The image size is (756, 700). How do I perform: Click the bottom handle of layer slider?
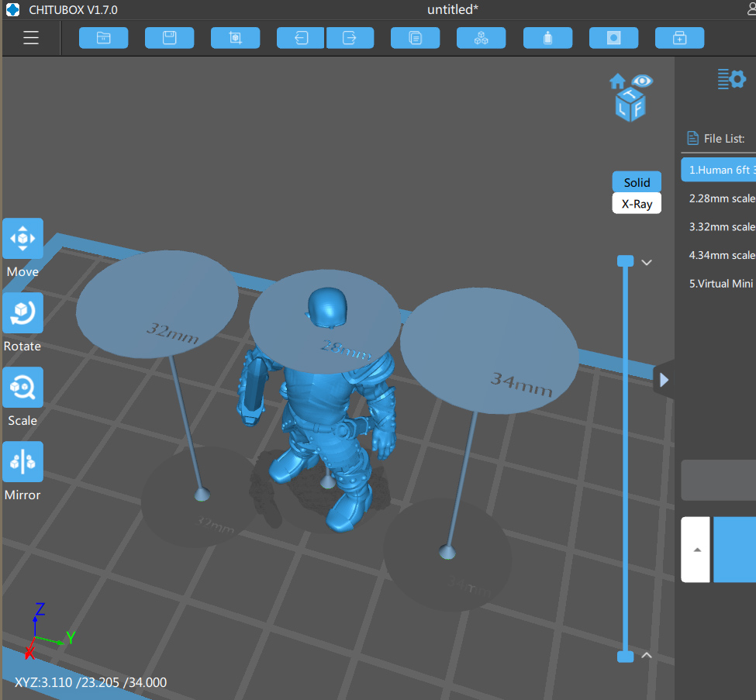point(625,656)
